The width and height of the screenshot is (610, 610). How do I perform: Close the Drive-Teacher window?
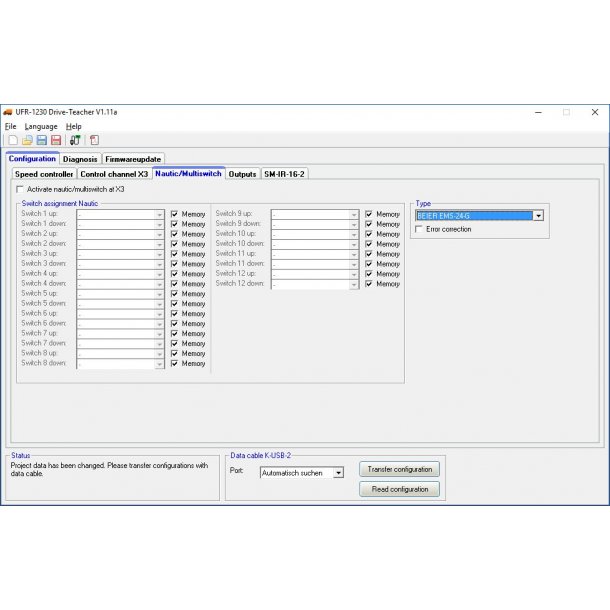click(x=595, y=112)
